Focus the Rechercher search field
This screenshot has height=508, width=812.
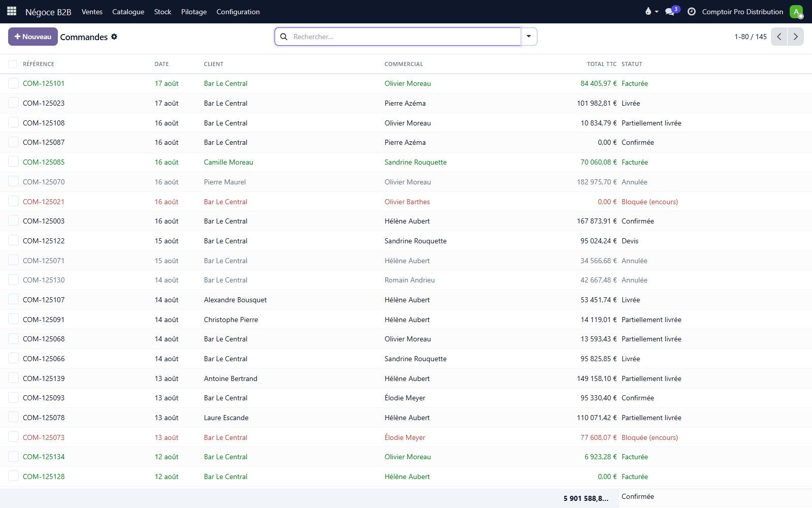[405, 37]
